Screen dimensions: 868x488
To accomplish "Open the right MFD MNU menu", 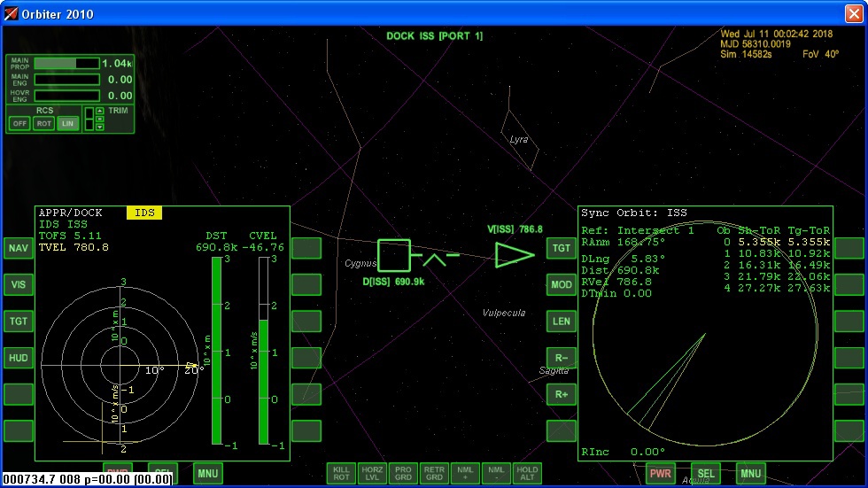I will 751,474.
